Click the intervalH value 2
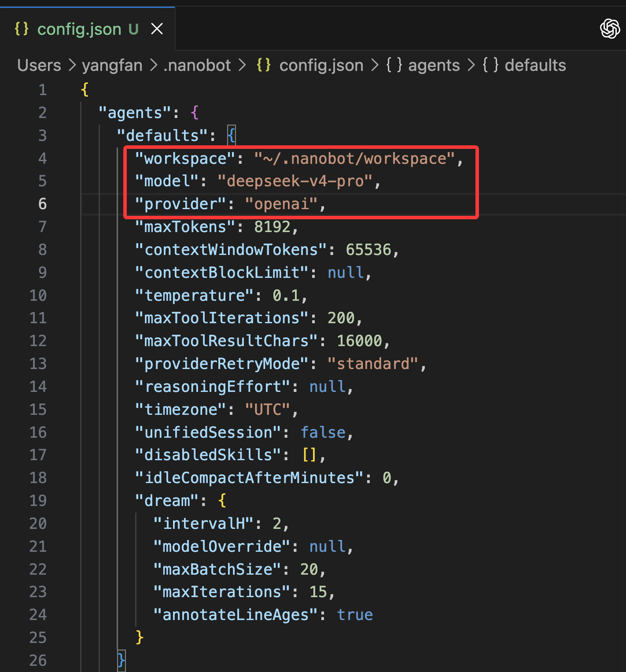This screenshot has width=626, height=672. click(277, 524)
